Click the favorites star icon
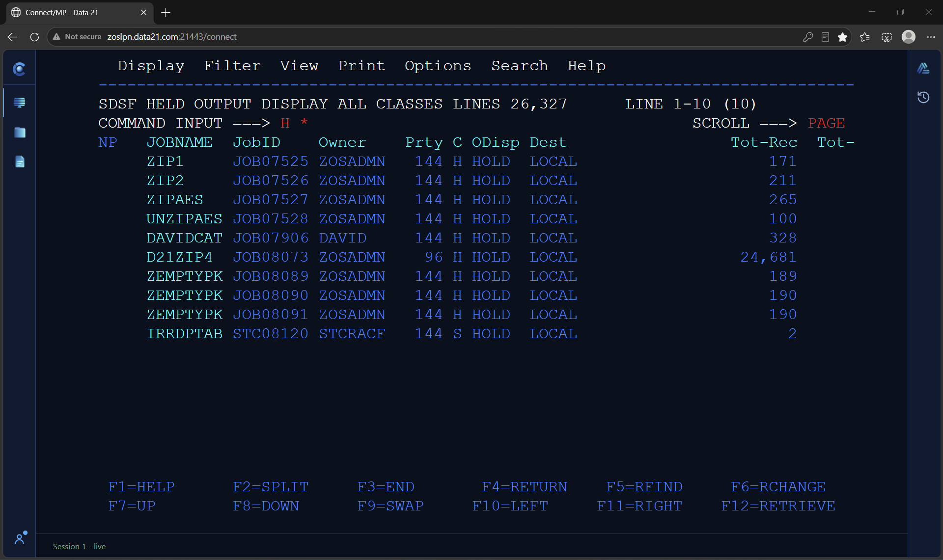Screen dimensions: 943x560 [x=843, y=37]
